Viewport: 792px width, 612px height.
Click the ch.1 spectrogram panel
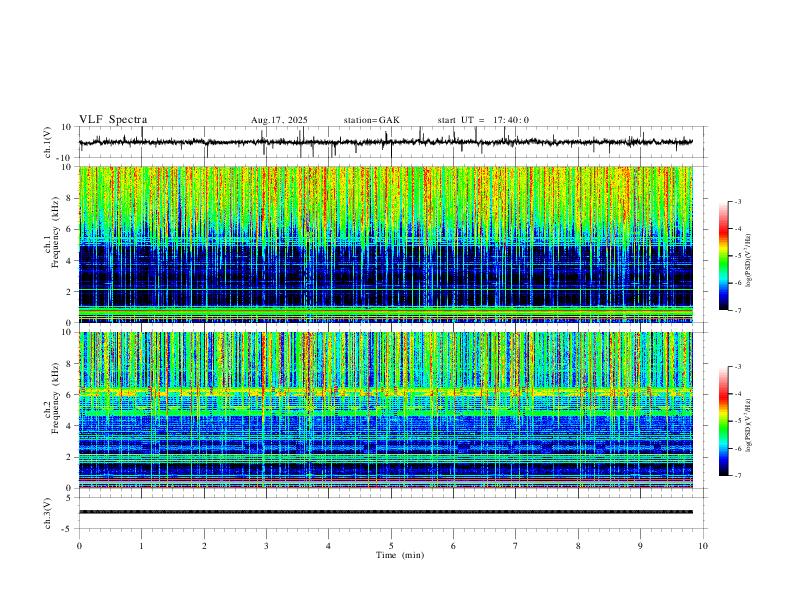[386, 244]
